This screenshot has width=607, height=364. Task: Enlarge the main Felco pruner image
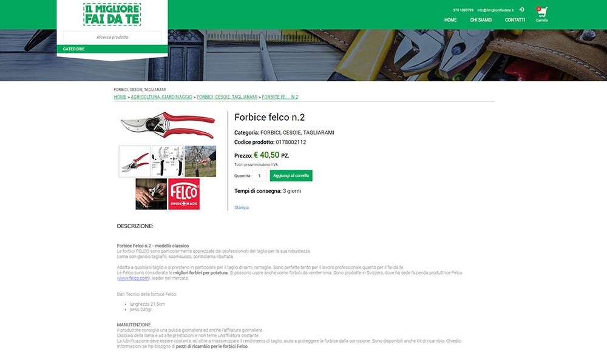tap(168, 125)
